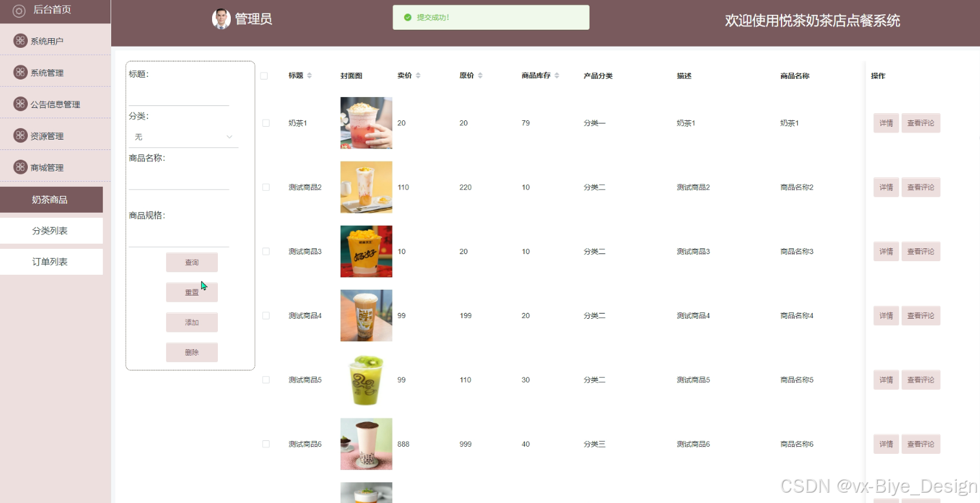
Task: Check the 测试商品5 row checkbox
Action: coord(266,380)
